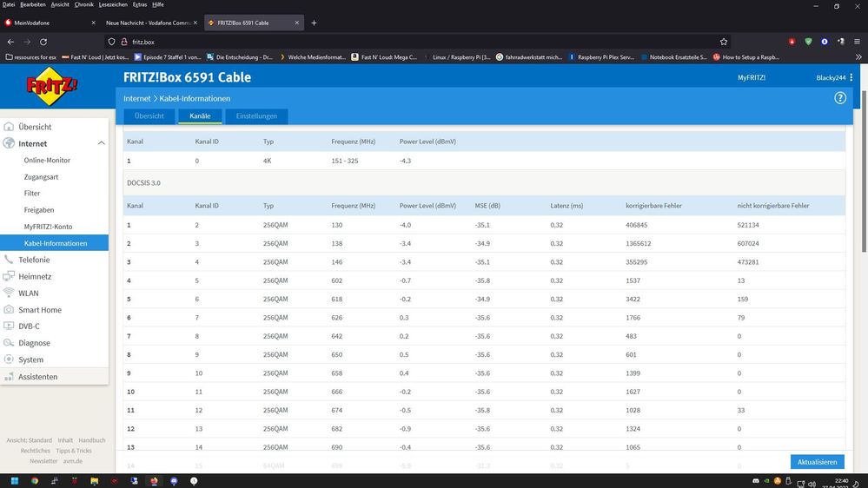Reload the current page
The height and width of the screenshot is (488, 868).
click(x=43, y=42)
